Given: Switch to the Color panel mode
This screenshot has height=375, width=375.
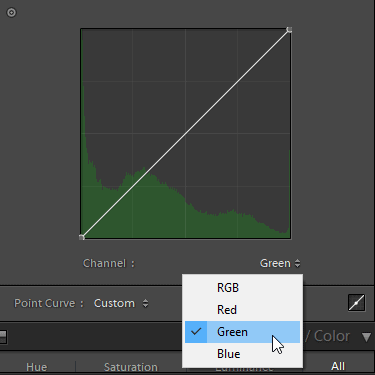Looking at the screenshot, I should coord(332,336).
